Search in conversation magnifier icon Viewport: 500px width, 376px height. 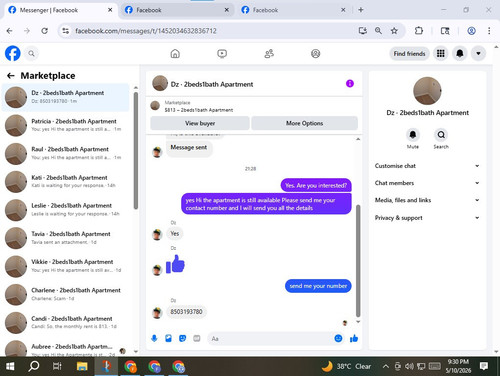tap(441, 135)
